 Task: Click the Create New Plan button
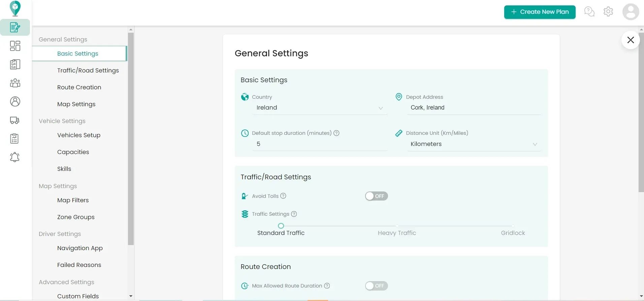(540, 12)
